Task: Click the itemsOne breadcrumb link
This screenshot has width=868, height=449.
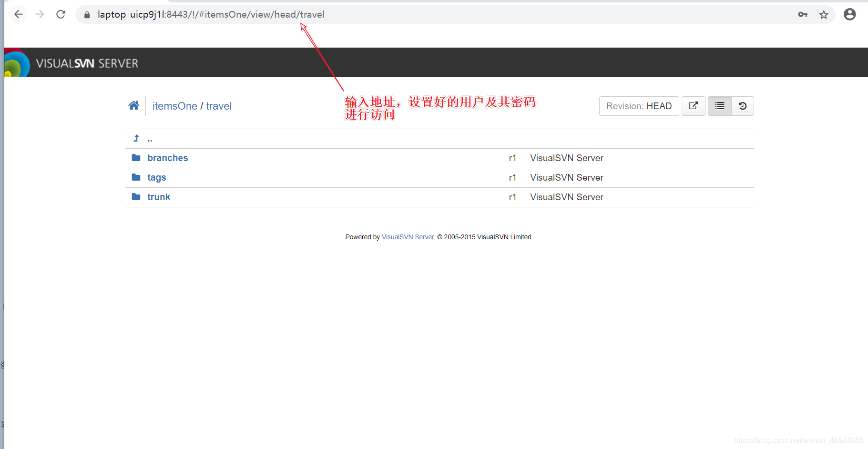Action: coord(175,106)
